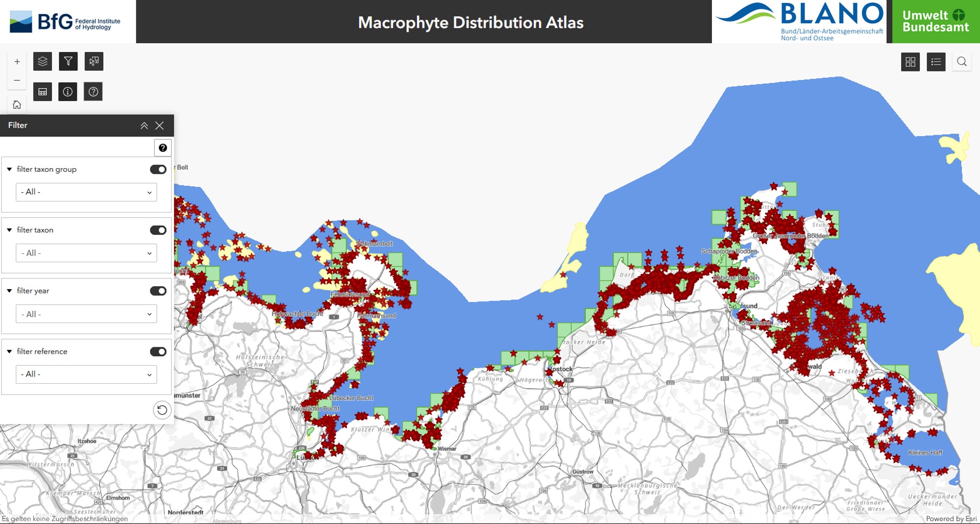Toggle the filter taxon group switch
The image size is (980, 524).
tap(158, 169)
